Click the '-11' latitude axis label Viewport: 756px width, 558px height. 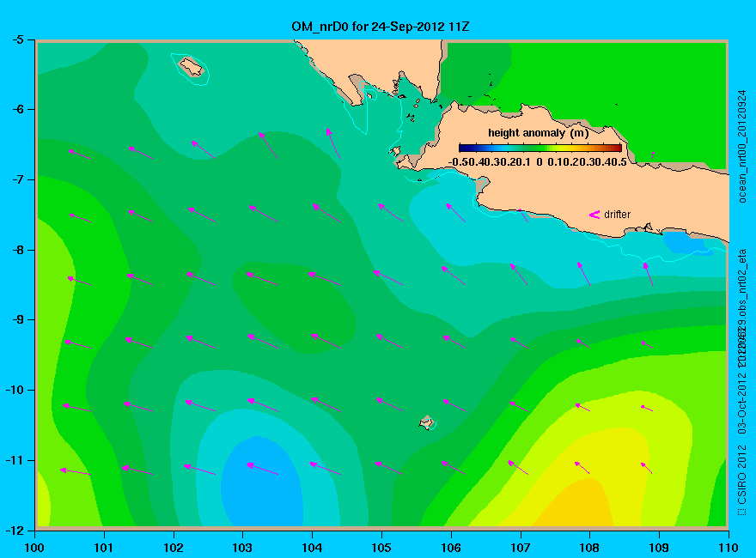pyautogui.click(x=15, y=461)
